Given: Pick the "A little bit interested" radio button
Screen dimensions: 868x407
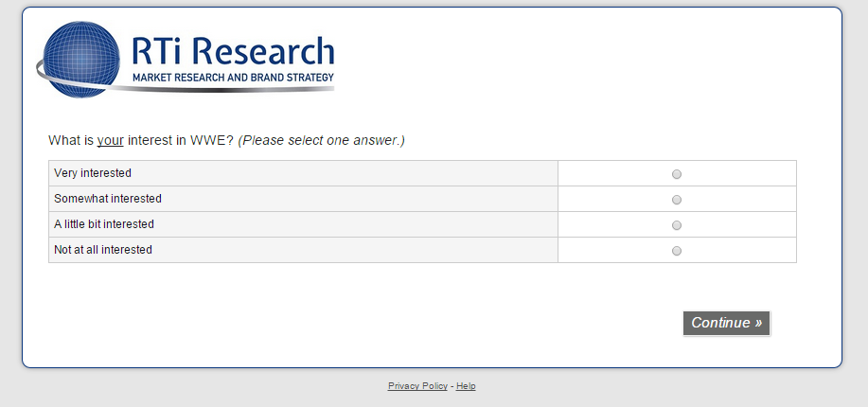Looking at the screenshot, I should (676, 225).
